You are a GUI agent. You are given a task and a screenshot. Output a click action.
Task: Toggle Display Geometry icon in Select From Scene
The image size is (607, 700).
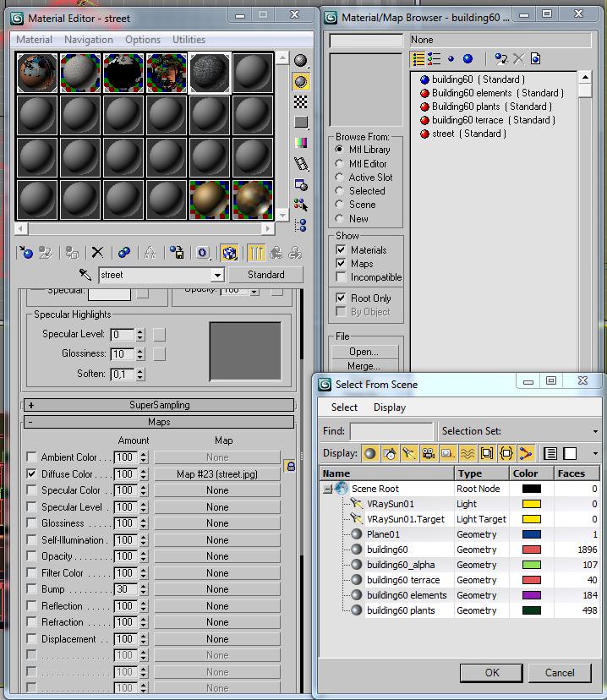[x=370, y=454]
